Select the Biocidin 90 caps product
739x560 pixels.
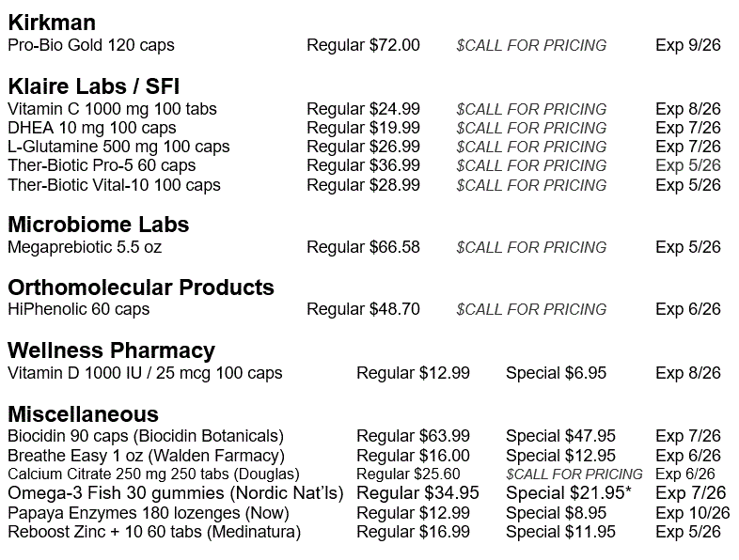click(x=146, y=436)
